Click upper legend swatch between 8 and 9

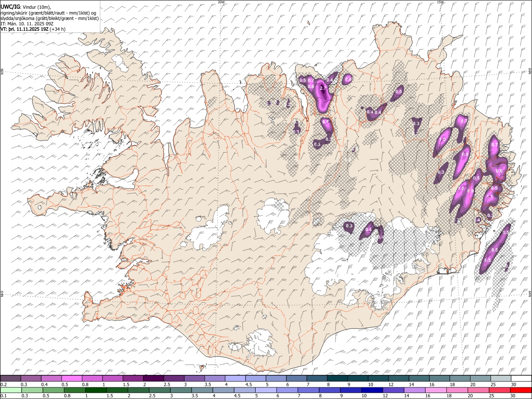click(337, 378)
